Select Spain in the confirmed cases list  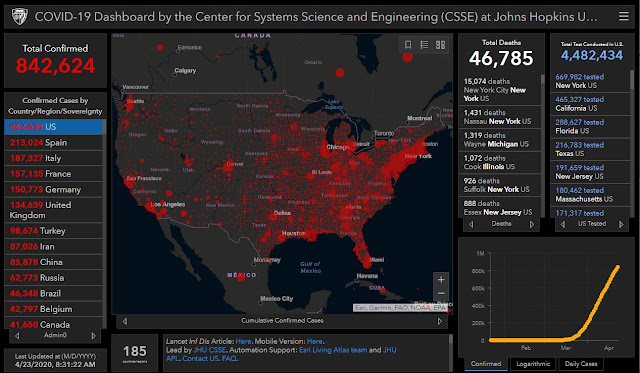click(53, 142)
